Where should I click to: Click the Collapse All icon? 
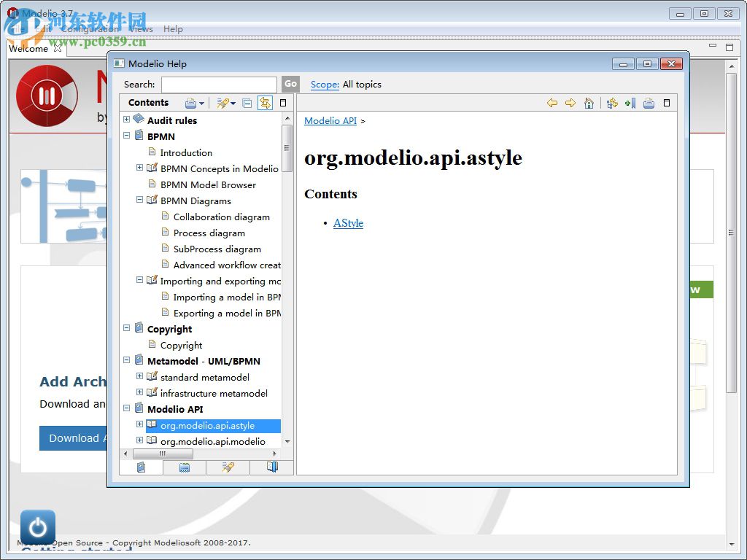pos(247,103)
